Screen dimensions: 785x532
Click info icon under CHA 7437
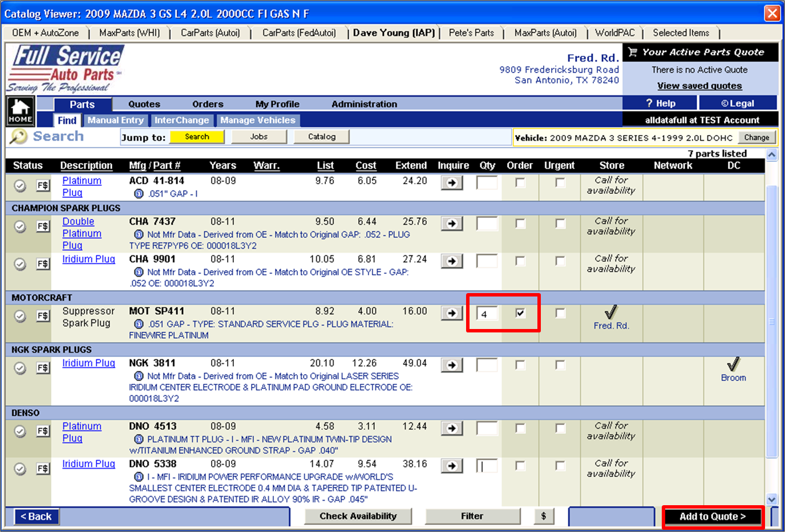click(139, 234)
